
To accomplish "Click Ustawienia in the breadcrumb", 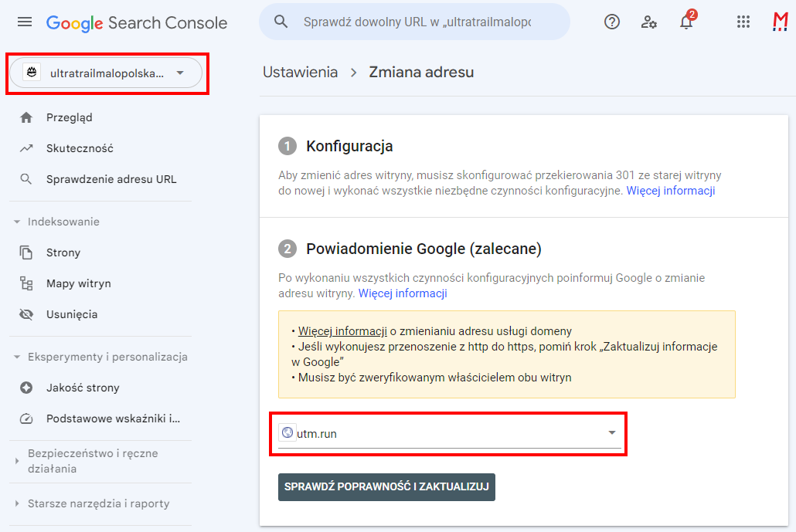I will click(x=300, y=73).
